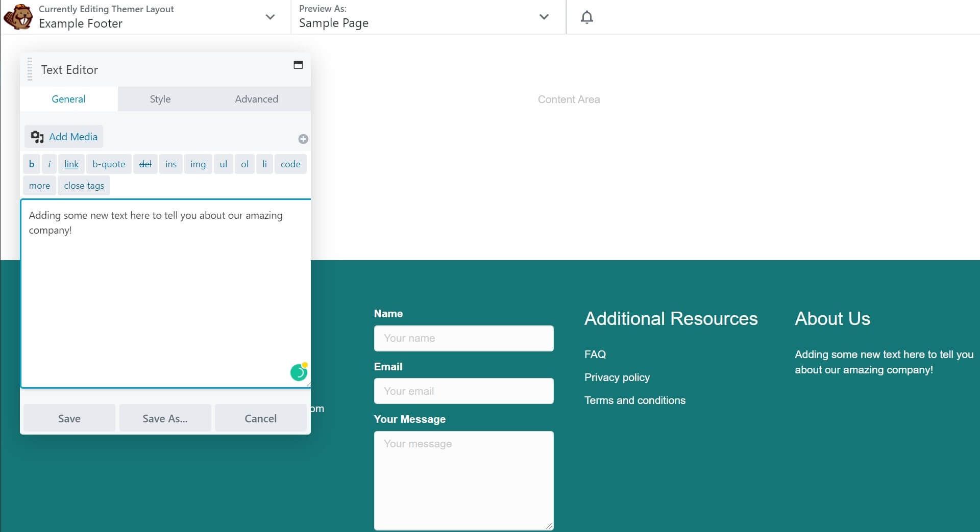The image size is (980, 532).
Task: Switch to the Style tab
Action: [160, 99]
